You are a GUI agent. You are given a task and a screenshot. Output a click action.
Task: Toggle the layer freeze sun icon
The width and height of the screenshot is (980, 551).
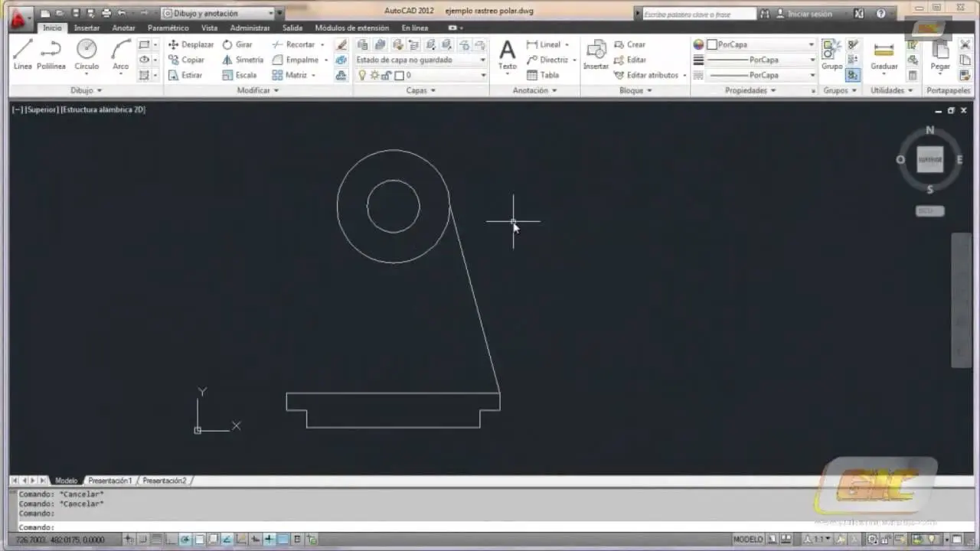tap(374, 75)
